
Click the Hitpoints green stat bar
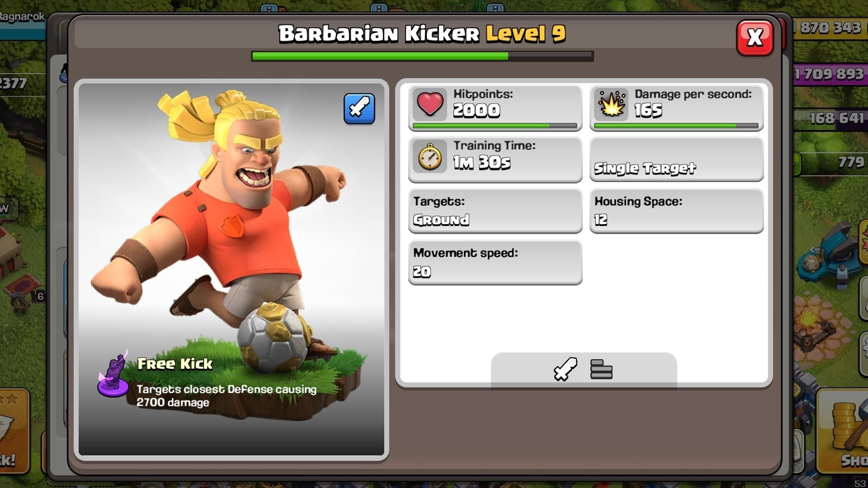click(x=495, y=126)
